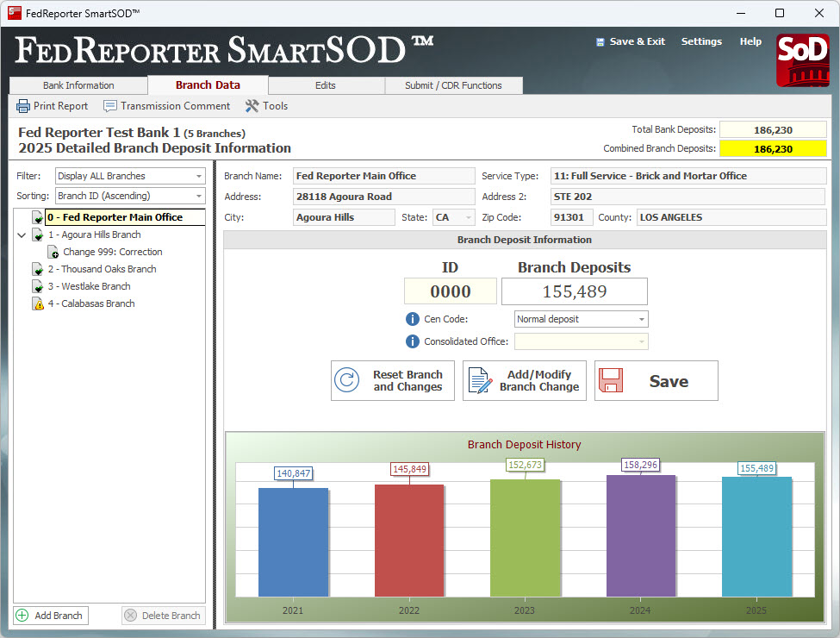The image size is (840, 638).
Task: Click the Branch Deposits field 155,489
Action: [575, 291]
